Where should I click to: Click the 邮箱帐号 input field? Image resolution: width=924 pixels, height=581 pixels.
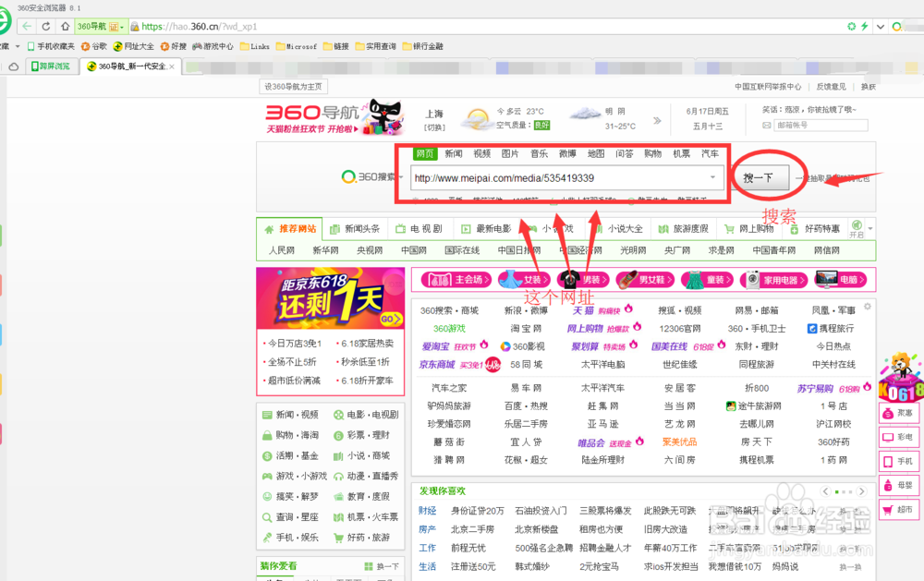821,125
